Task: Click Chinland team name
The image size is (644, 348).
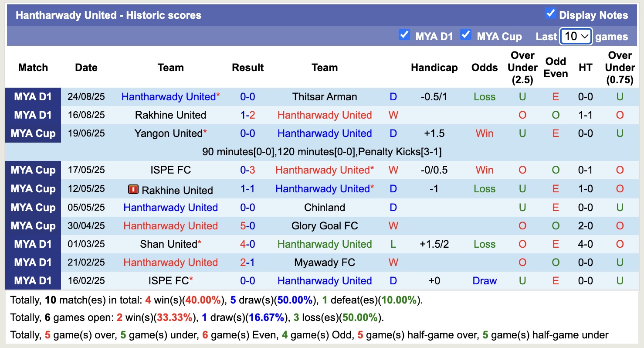Action: click(x=325, y=208)
